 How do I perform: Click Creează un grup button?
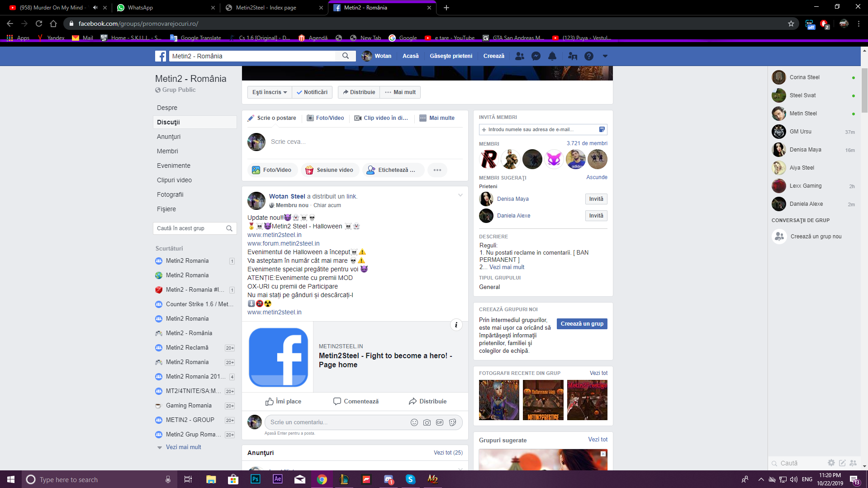click(x=582, y=324)
